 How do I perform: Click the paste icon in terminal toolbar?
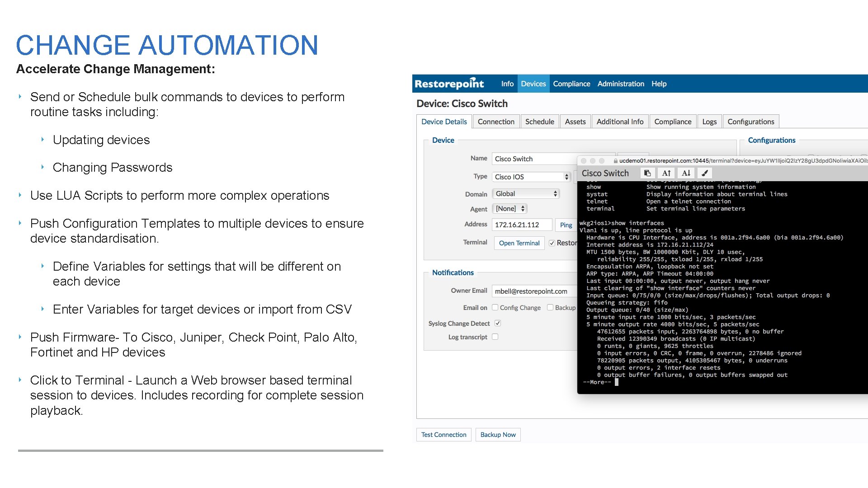point(647,173)
